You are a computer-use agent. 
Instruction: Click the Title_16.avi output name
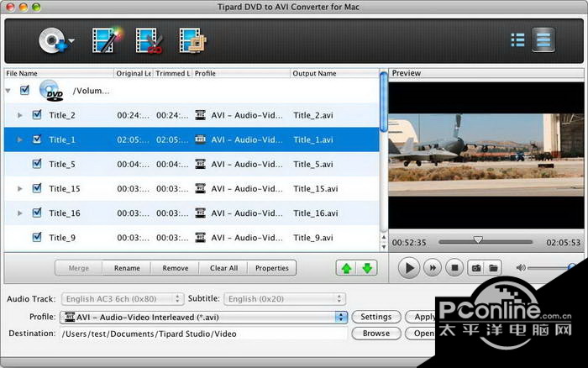coord(315,213)
